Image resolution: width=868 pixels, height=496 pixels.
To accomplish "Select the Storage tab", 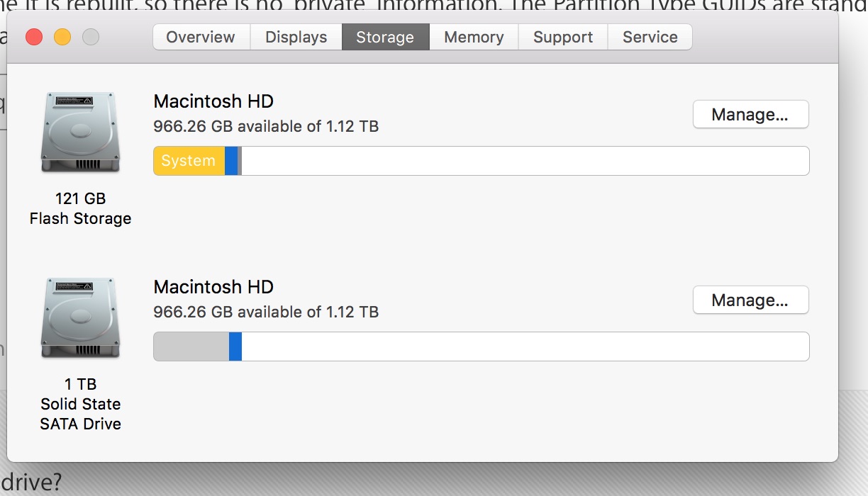I will pos(385,37).
